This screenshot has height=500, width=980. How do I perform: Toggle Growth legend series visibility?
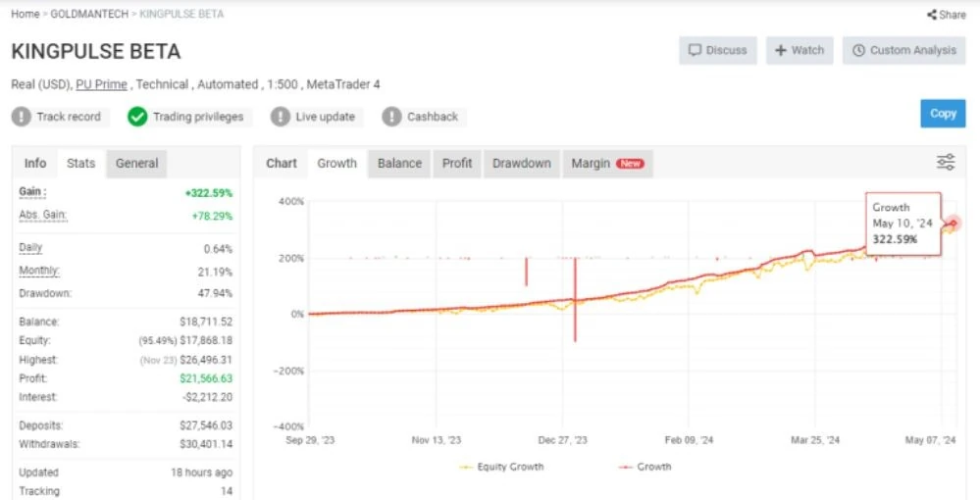click(645, 467)
